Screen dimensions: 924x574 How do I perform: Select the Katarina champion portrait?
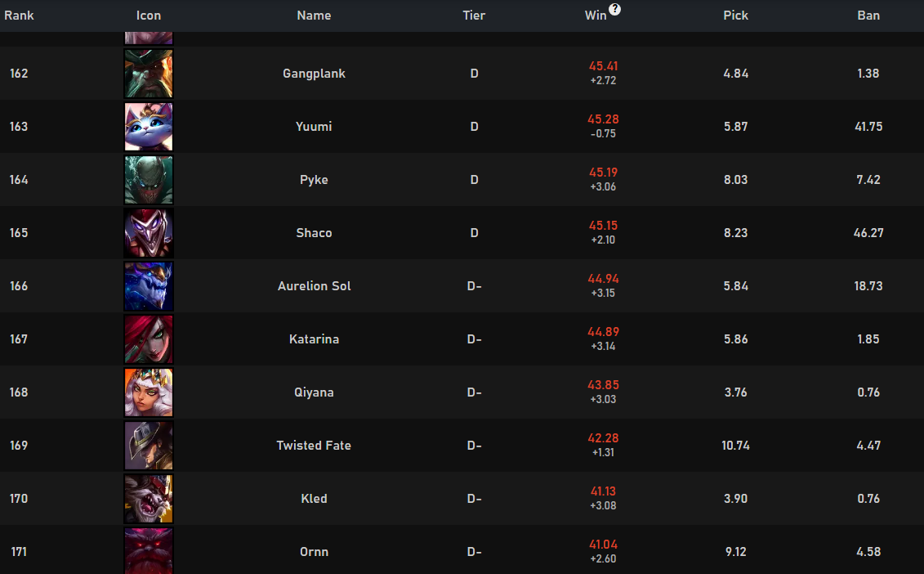(x=149, y=339)
